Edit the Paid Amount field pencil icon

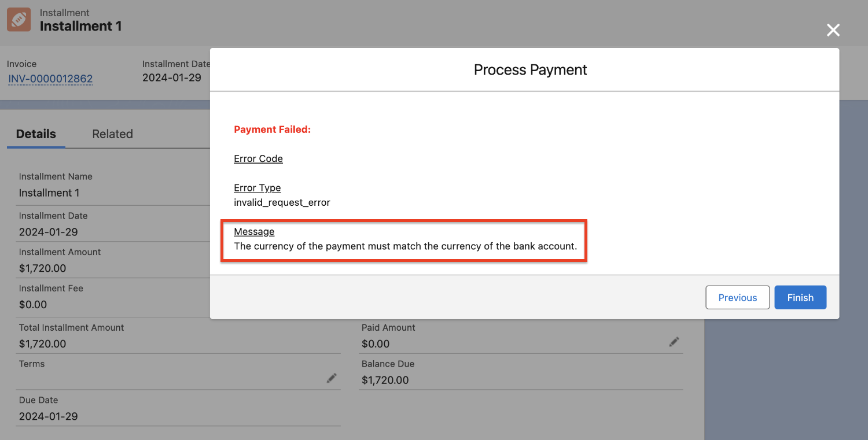point(674,342)
